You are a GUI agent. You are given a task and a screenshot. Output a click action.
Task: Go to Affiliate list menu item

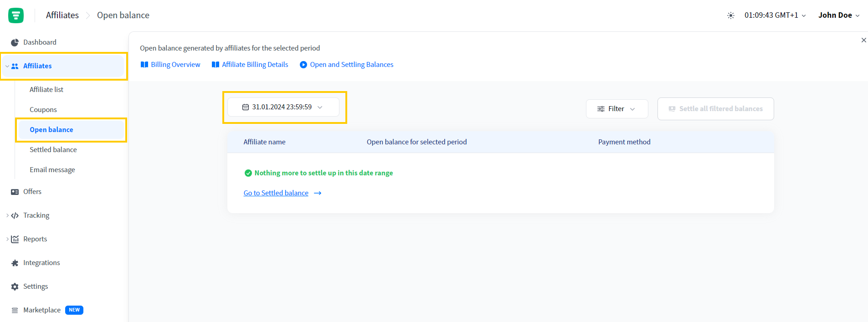point(46,90)
